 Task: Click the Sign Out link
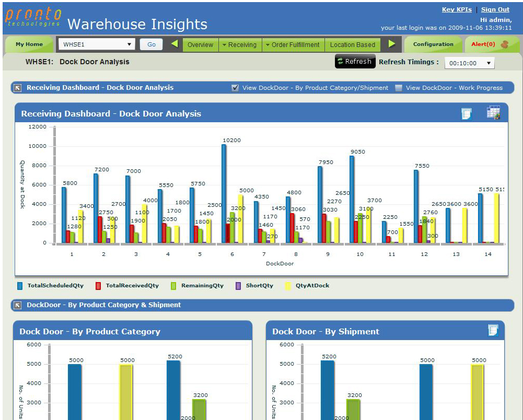495,10
